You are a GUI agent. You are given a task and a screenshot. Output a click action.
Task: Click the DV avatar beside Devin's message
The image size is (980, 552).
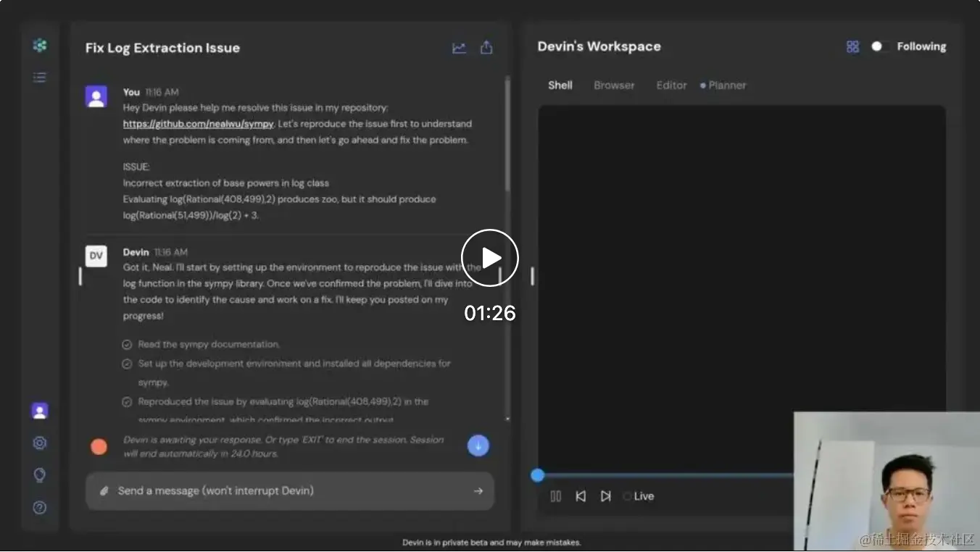point(96,256)
